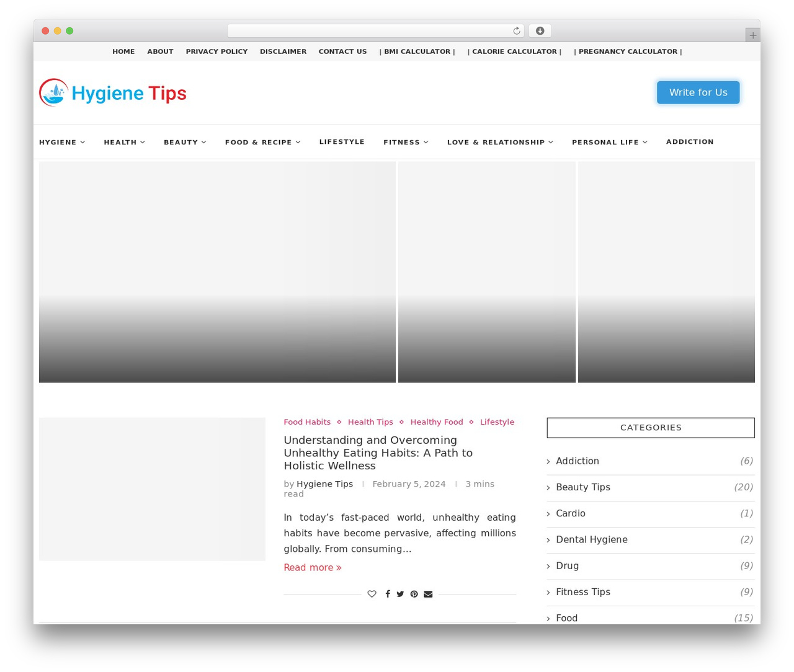This screenshot has height=672, width=794.
Task: Open the Addiction sidebar category
Action: point(578,461)
